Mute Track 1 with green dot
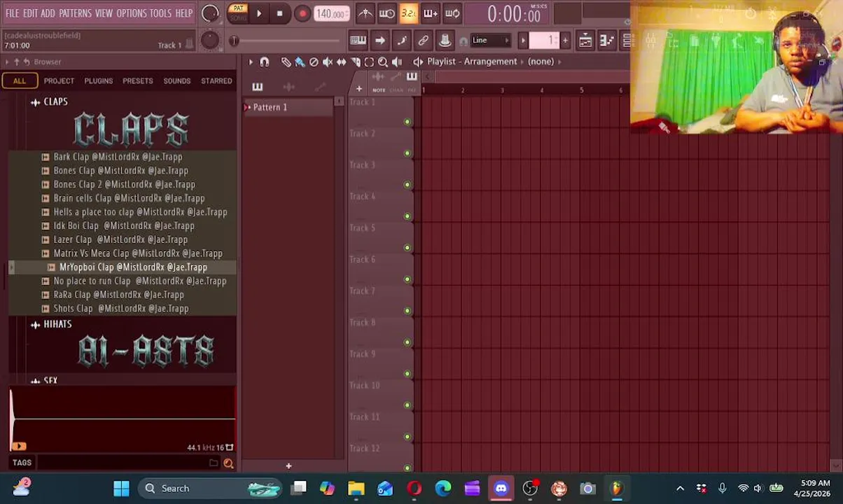This screenshot has width=843, height=504. coord(407,122)
